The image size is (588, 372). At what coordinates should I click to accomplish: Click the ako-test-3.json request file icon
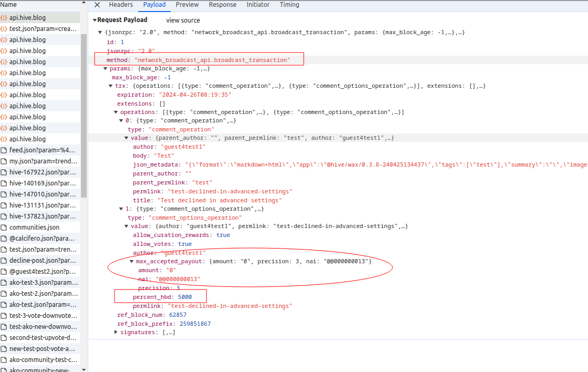pos(4,283)
